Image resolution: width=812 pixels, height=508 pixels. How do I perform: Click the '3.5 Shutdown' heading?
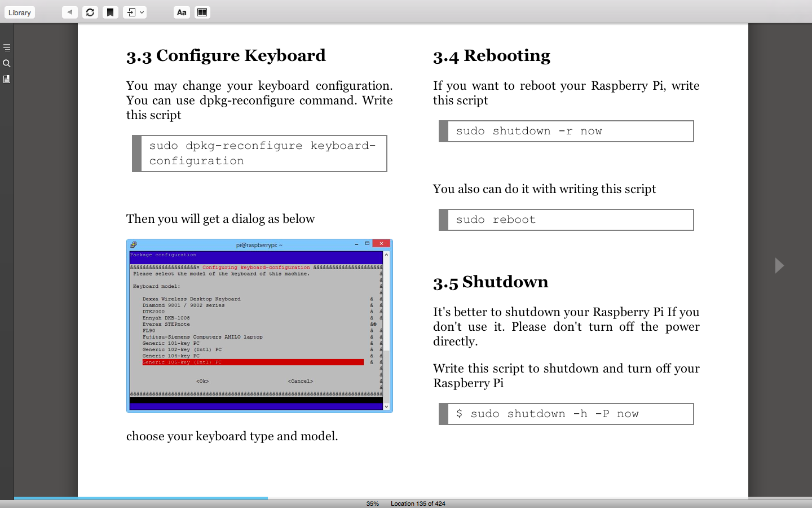point(491,282)
